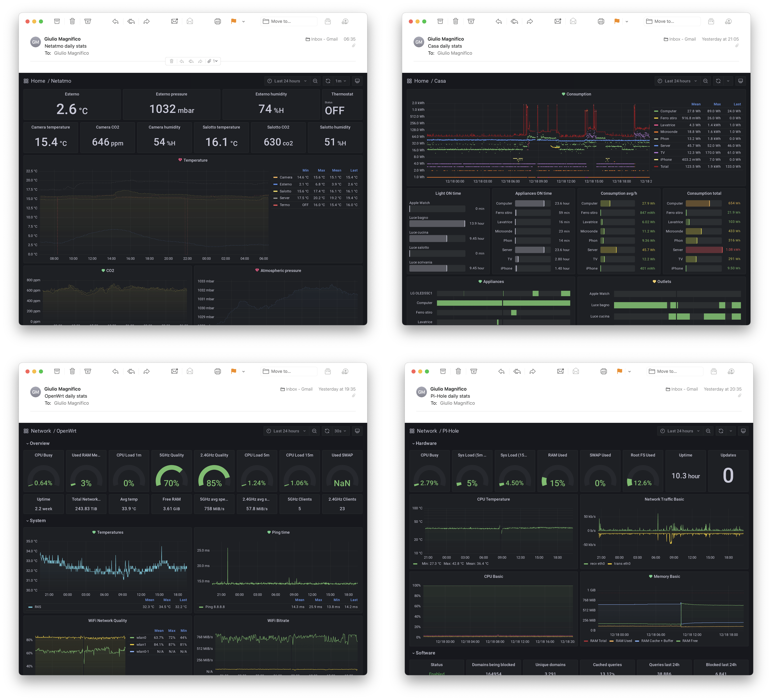Zoom out time range in Netatmo dashboard
Screen dimensions: 772x700
(315, 81)
